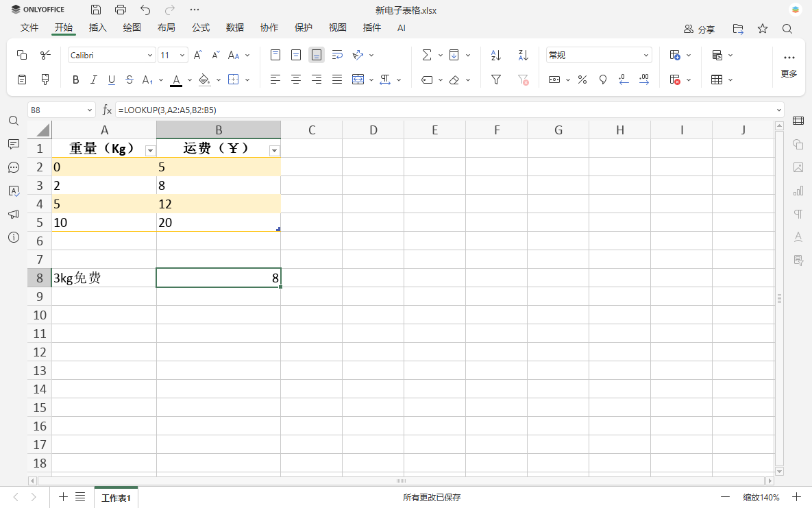Open the search icon in left sidebar
The width and height of the screenshot is (812, 508).
coord(14,120)
